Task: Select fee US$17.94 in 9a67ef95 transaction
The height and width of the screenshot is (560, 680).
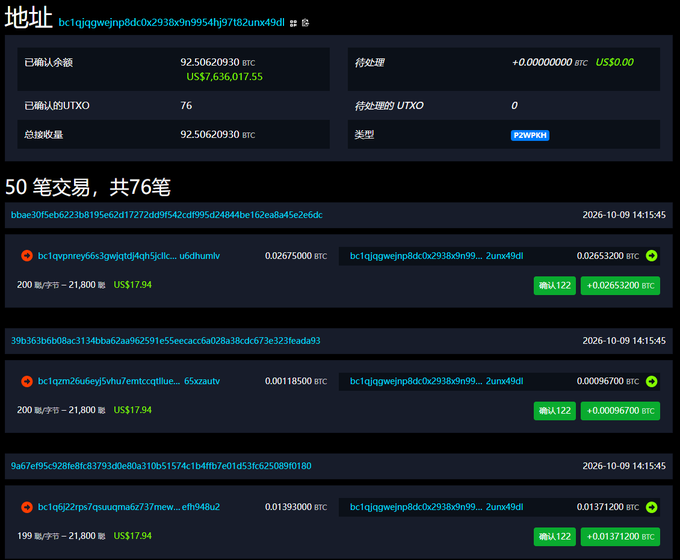Action: 133,536
